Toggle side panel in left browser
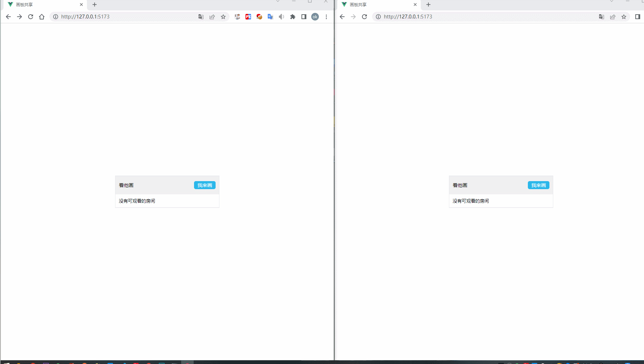Image resolution: width=644 pixels, height=364 pixels. point(304,17)
